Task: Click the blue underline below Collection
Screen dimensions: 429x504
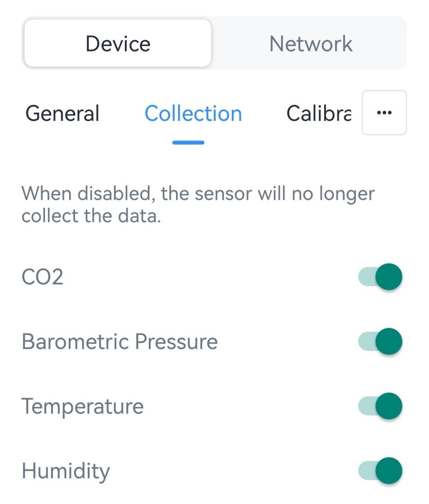Action: (188, 142)
